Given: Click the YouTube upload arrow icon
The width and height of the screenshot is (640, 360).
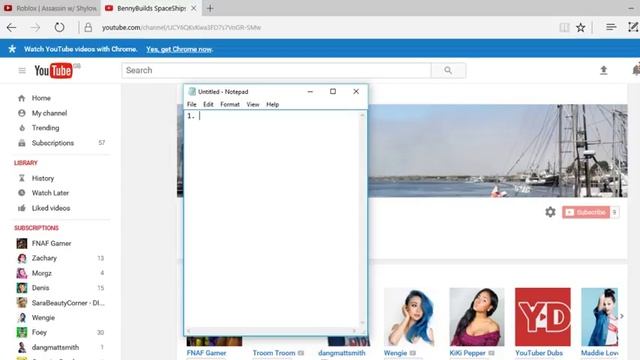Looking at the screenshot, I should pos(604,70).
